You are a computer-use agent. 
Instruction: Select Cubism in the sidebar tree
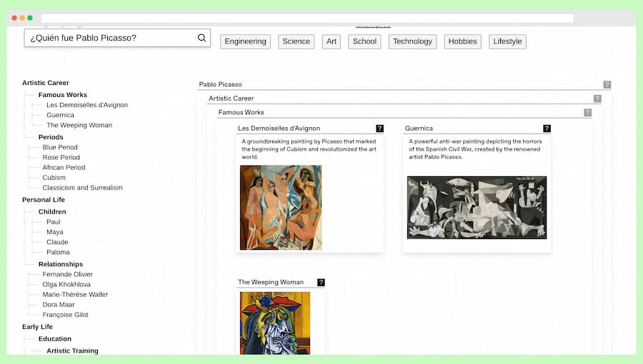54,178
